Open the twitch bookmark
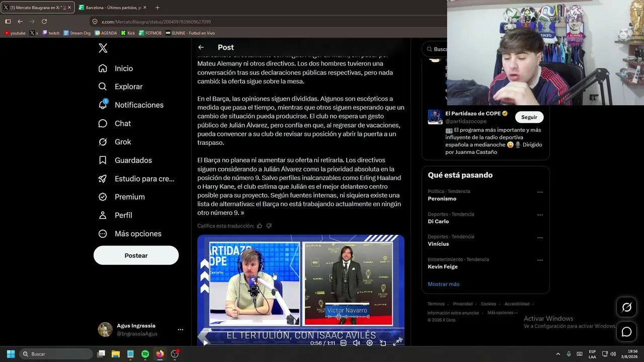Screen dimensions: 644x362 point(51,33)
